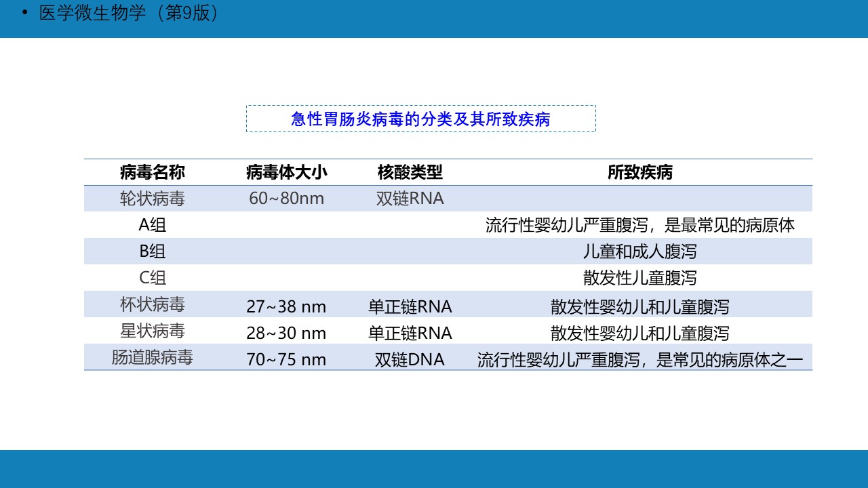Click 单正链RNA in the 星状病毒 row
The width and height of the screenshot is (868, 488).
[410, 333]
